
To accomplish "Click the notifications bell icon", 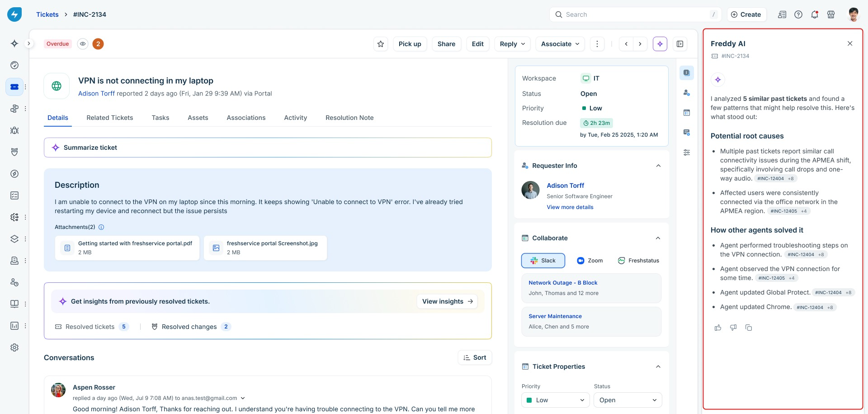I will [815, 14].
